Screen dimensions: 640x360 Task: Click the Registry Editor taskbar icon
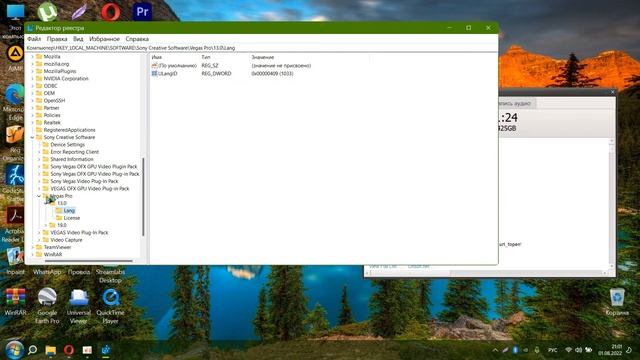pyautogui.click(x=106, y=350)
